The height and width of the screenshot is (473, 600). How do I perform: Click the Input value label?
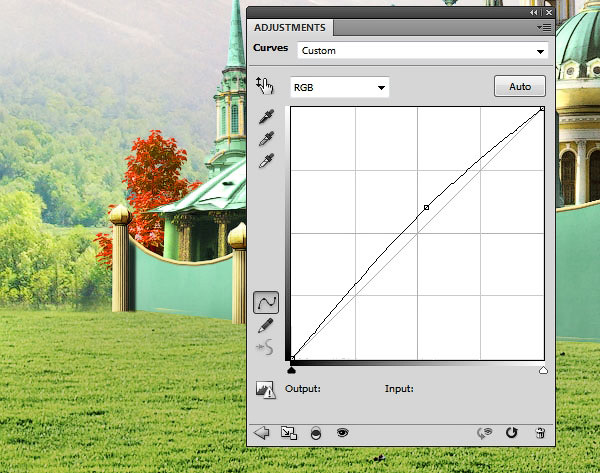point(399,389)
